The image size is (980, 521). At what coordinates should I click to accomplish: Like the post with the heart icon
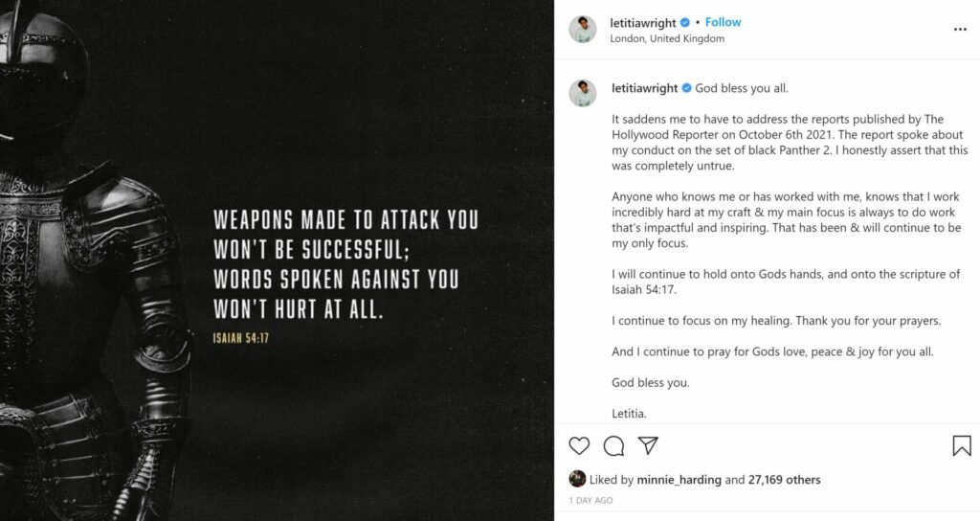coord(579,445)
